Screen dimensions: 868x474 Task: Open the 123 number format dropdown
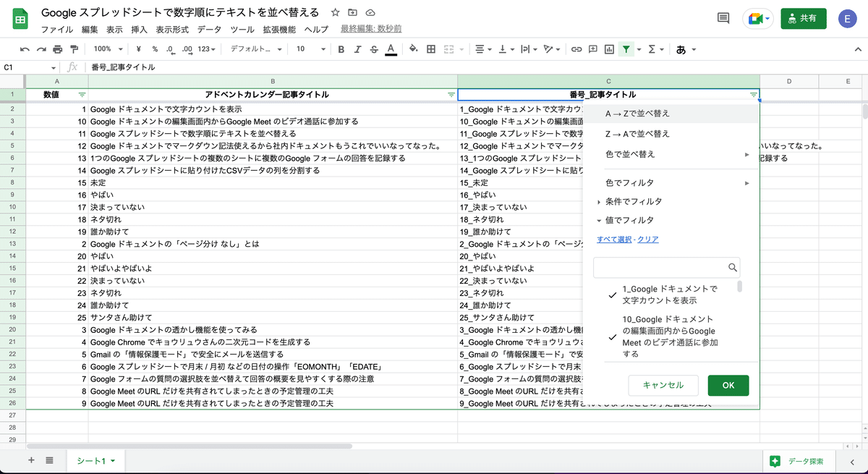pos(208,49)
